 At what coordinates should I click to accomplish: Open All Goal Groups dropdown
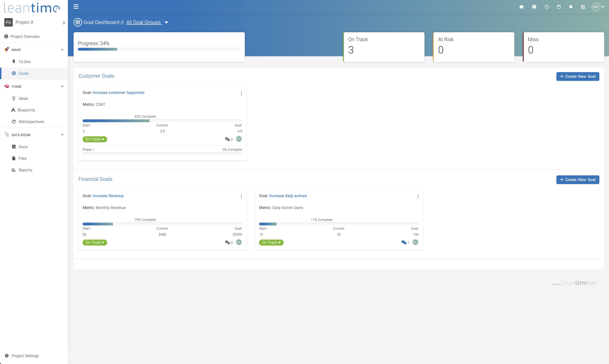(147, 22)
